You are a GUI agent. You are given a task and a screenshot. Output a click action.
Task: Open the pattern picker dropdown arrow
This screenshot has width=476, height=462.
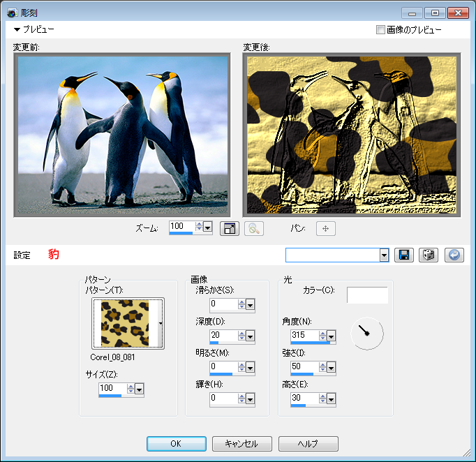(161, 323)
